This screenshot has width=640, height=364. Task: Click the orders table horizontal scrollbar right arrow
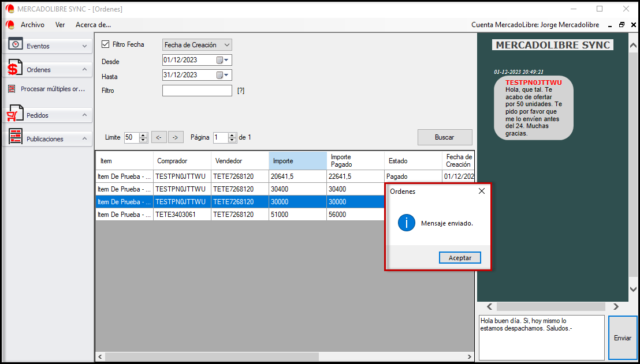pos(470,357)
